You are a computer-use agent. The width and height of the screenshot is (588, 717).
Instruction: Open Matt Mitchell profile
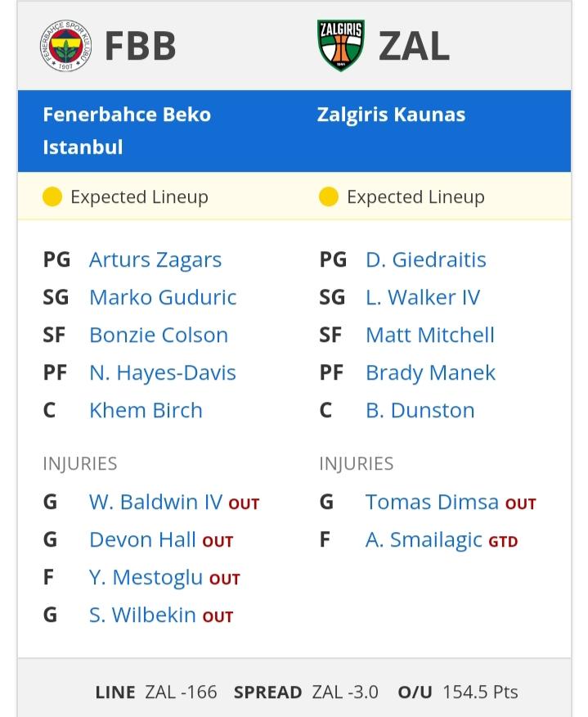tap(430, 336)
